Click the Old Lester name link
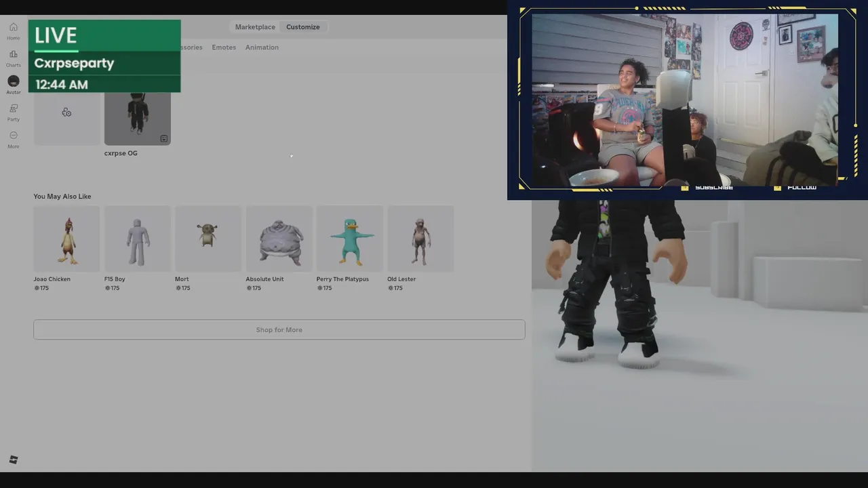This screenshot has height=488, width=868. tap(401, 279)
